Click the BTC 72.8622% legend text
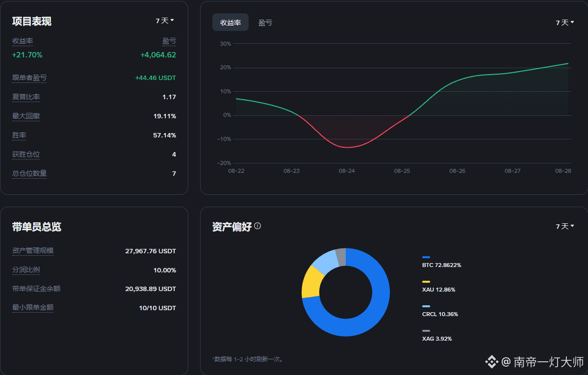The width and height of the screenshot is (588, 375). click(441, 265)
